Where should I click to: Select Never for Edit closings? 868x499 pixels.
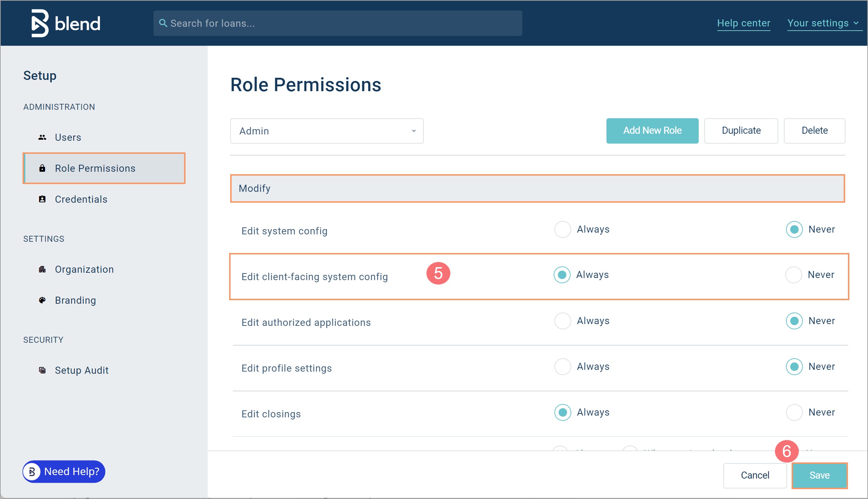794,412
